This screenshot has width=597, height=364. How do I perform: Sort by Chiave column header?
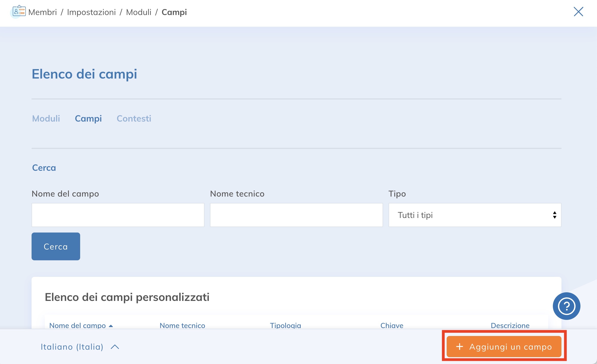pyautogui.click(x=391, y=325)
